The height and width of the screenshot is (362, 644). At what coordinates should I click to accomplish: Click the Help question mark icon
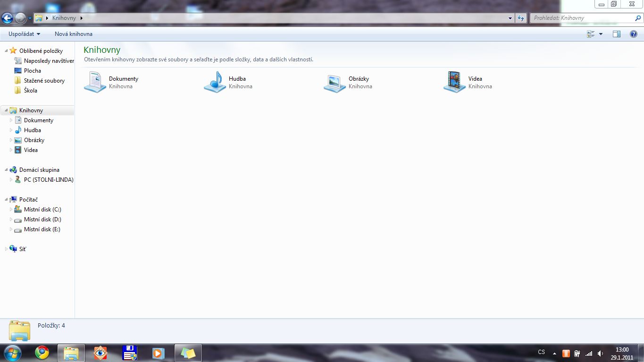634,34
